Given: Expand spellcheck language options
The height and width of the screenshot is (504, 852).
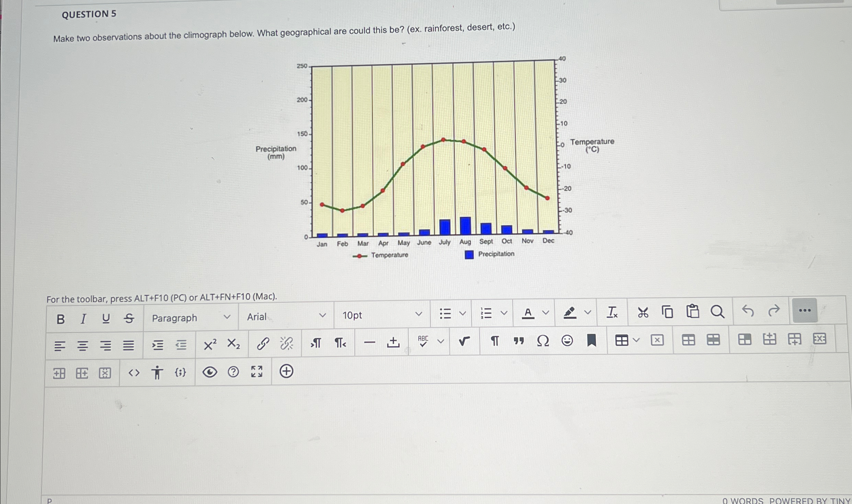Looking at the screenshot, I should pyautogui.click(x=441, y=341).
